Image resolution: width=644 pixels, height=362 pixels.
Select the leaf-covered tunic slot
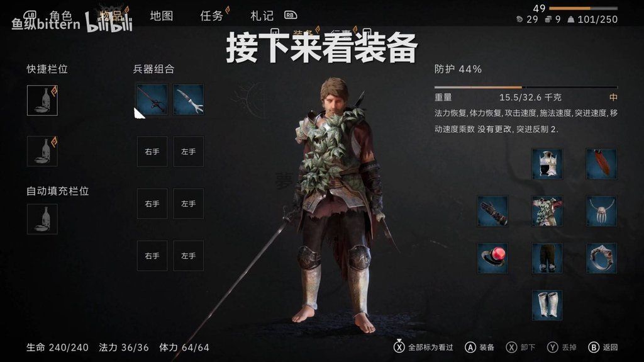[x=547, y=211]
